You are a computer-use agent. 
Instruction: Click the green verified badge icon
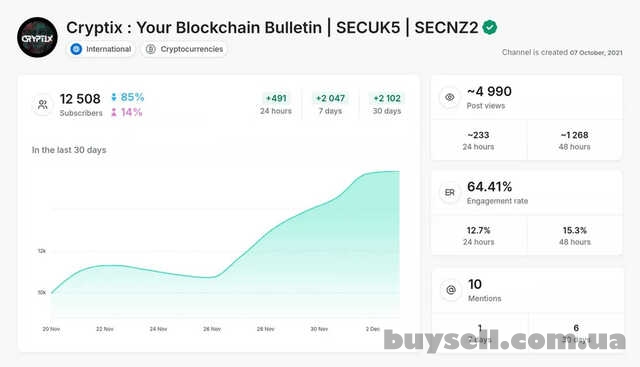pos(489,27)
